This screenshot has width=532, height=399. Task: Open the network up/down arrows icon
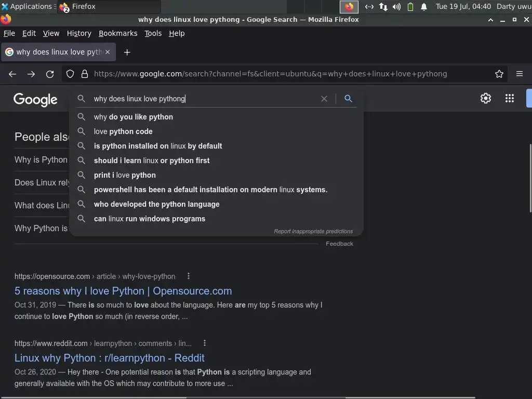(383, 6)
